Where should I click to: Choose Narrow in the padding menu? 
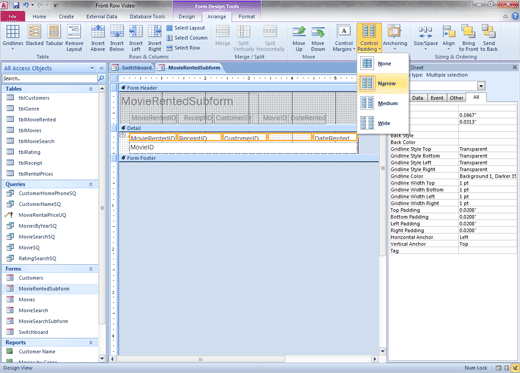click(x=383, y=83)
